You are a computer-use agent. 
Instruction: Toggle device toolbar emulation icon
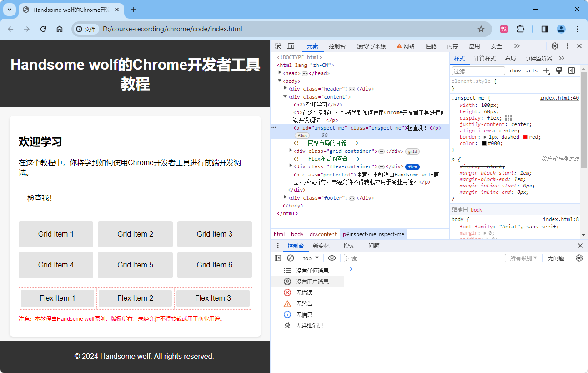[291, 46]
